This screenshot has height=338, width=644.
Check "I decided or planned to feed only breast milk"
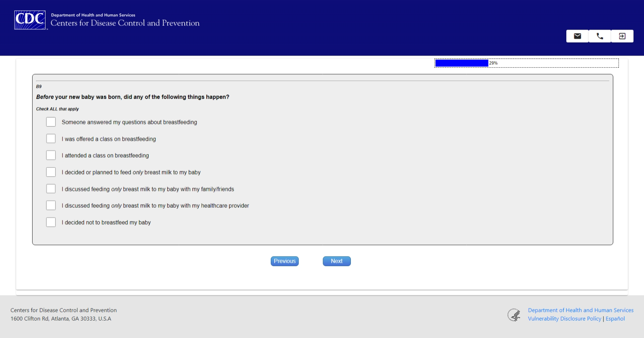(x=51, y=172)
